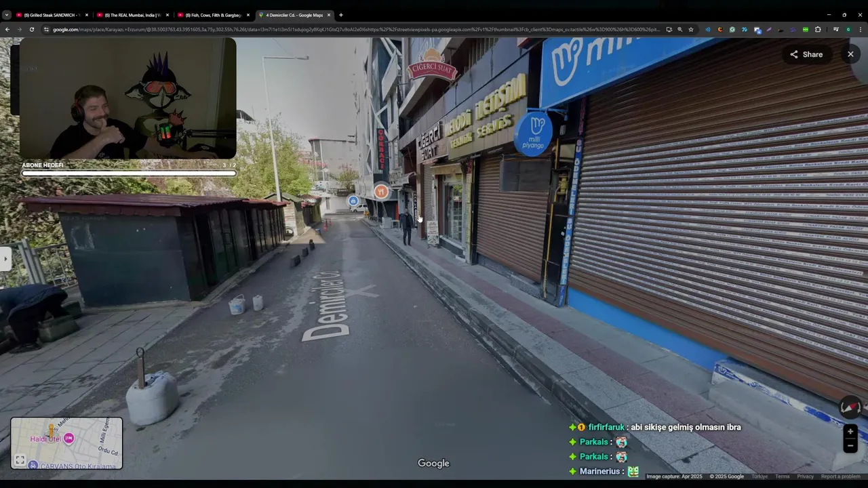Click the purple feather extension icon

(x=769, y=29)
